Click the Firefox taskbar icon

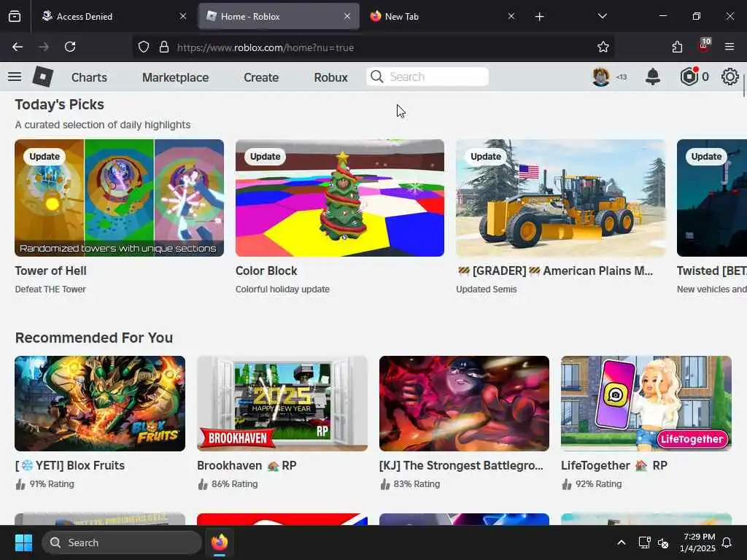[x=219, y=542]
